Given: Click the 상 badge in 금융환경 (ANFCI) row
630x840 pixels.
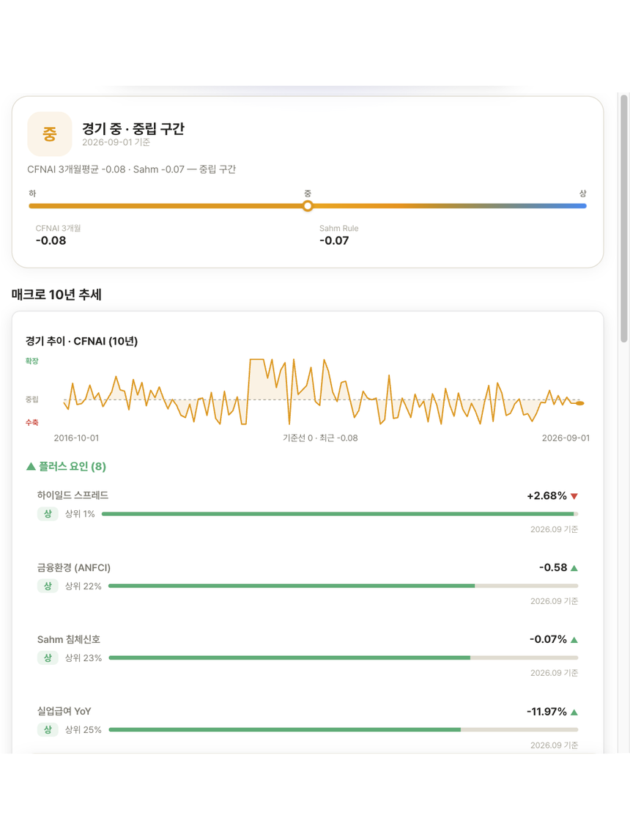Looking at the screenshot, I should tap(48, 586).
